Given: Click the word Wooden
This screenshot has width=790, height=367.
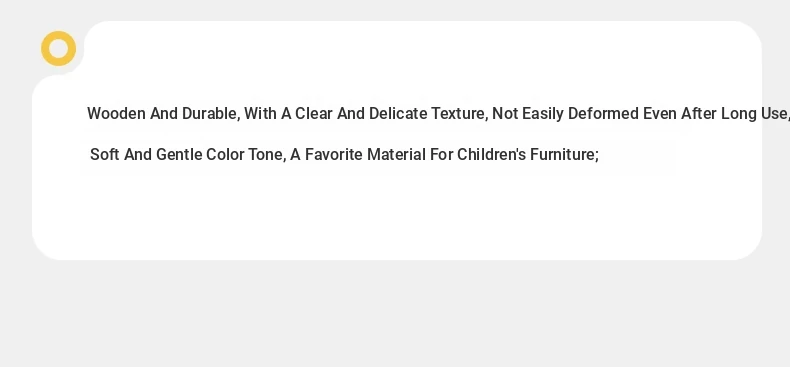Looking at the screenshot, I should click(116, 113).
